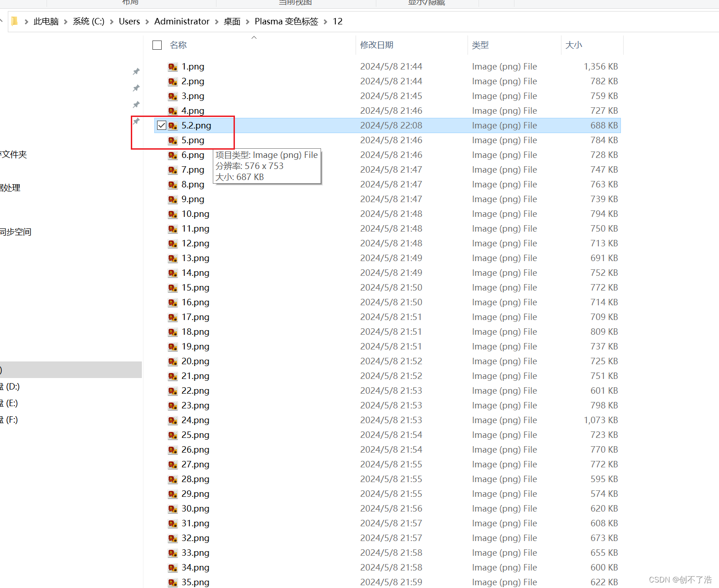Click the 20.png file icon

click(173, 361)
